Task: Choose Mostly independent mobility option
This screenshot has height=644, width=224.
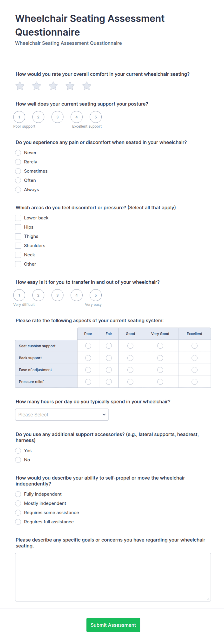Action: (18, 503)
